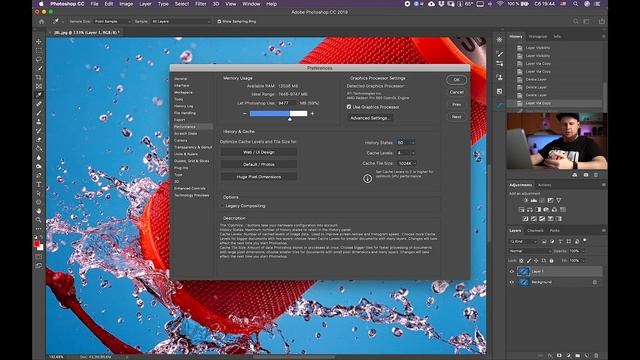The width and height of the screenshot is (640, 360).
Task: Click the Prev button
Action: click(x=457, y=104)
